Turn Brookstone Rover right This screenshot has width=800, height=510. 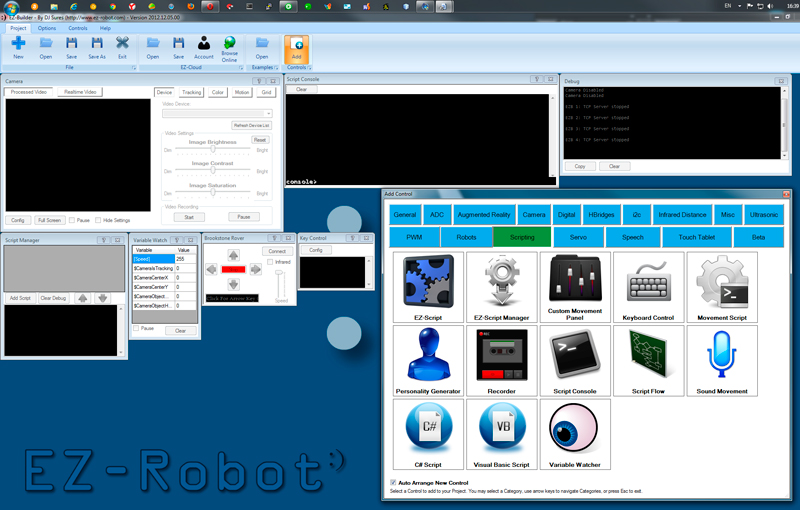click(x=256, y=269)
